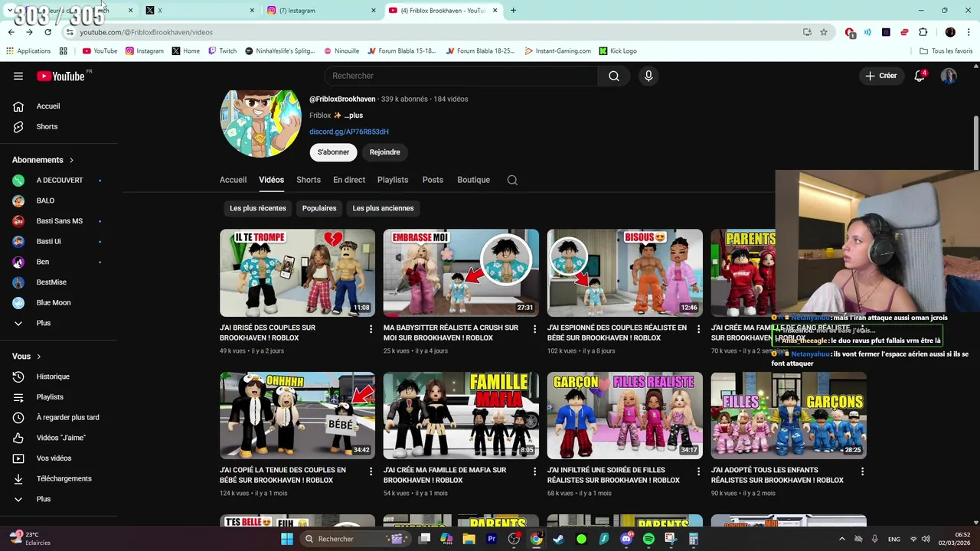Open options for SOIRÉE DE FILLES video
Image resolution: width=980 pixels, height=551 pixels.
(x=698, y=471)
